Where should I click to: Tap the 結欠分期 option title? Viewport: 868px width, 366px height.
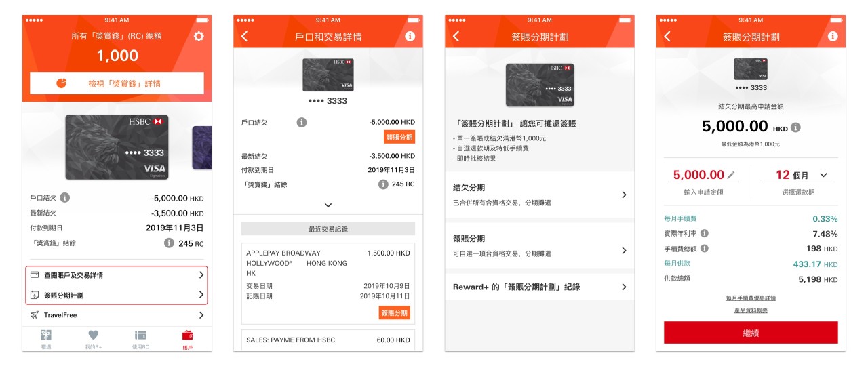click(x=469, y=188)
